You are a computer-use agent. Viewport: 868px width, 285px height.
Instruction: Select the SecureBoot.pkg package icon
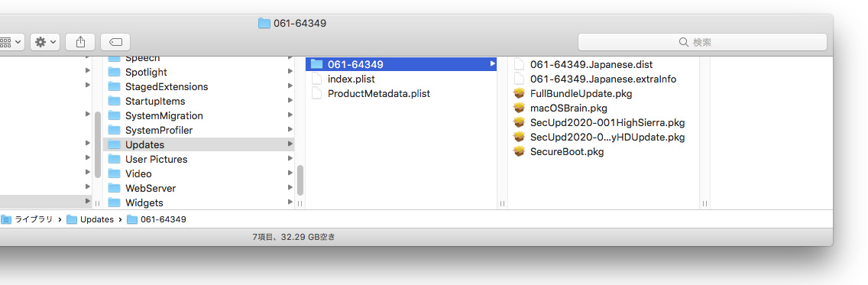(519, 151)
